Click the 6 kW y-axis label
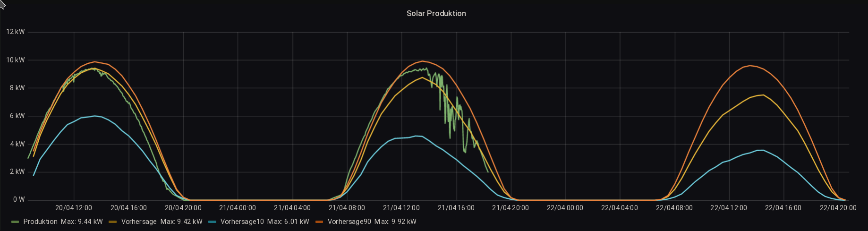 (17, 116)
